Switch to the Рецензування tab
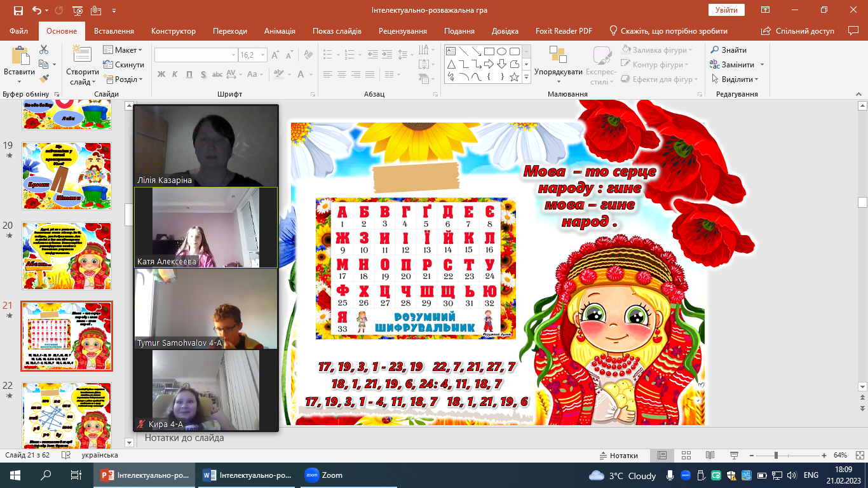Image resolution: width=868 pixels, height=488 pixels. tap(403, 31)
